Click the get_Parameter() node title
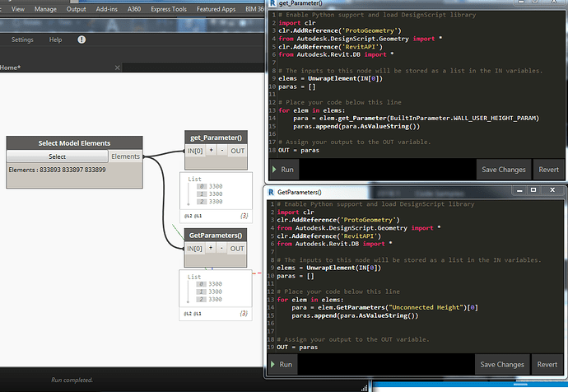Screen dimensions: 568x392 216,138
